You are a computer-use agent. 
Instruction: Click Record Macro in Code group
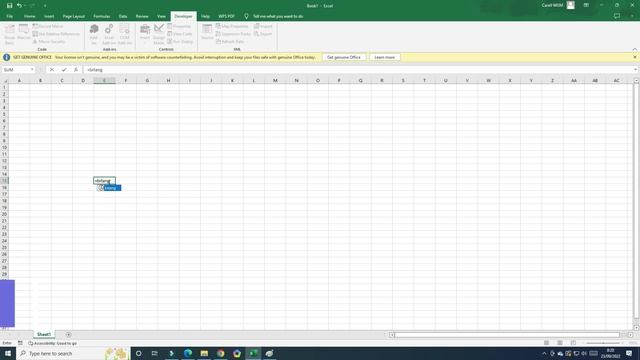[48, 26]
